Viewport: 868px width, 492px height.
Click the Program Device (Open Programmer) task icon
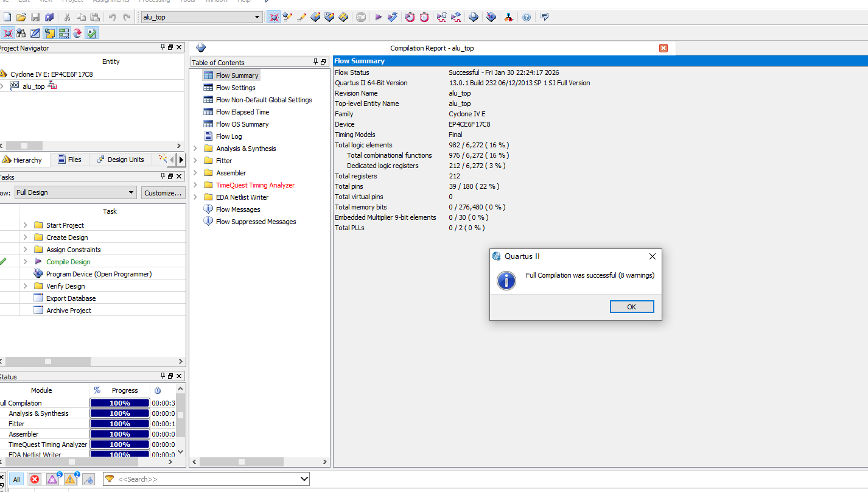[39, 274]
